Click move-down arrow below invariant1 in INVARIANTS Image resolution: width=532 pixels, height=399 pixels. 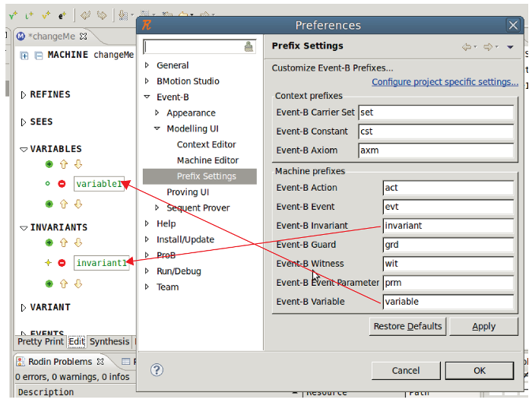point(77,284)
